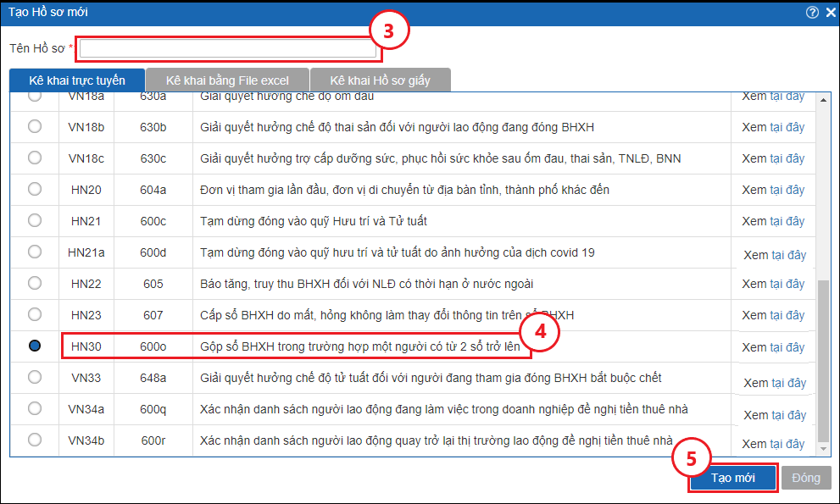840x504 pixels.
Task: Open the help question mark icon
Action: pos(812,12)
